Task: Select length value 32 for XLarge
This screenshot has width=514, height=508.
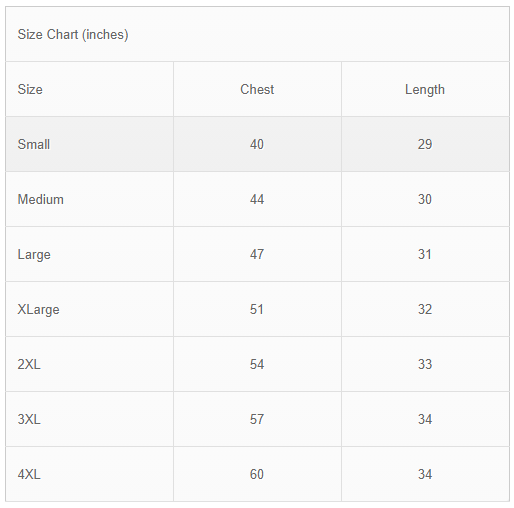Action: click(425, 309)
